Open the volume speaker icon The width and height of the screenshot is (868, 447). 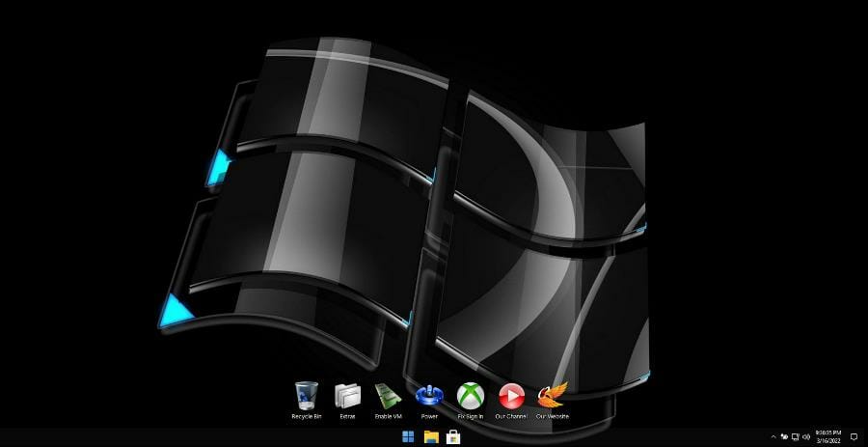(806, 437)
